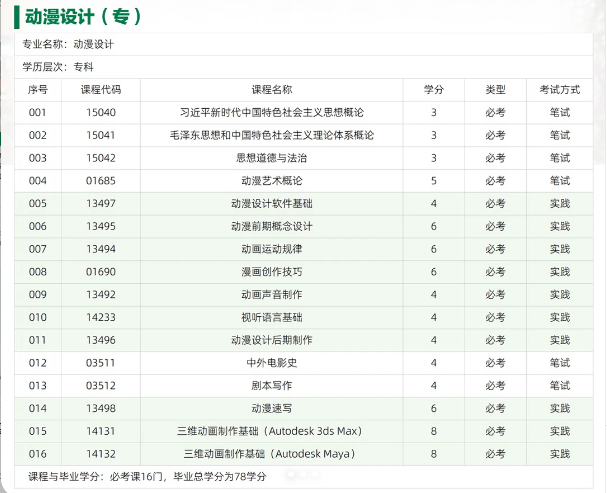Click course code 13492
The width and height of the screenshot is (607, 493).
point(101,295)
